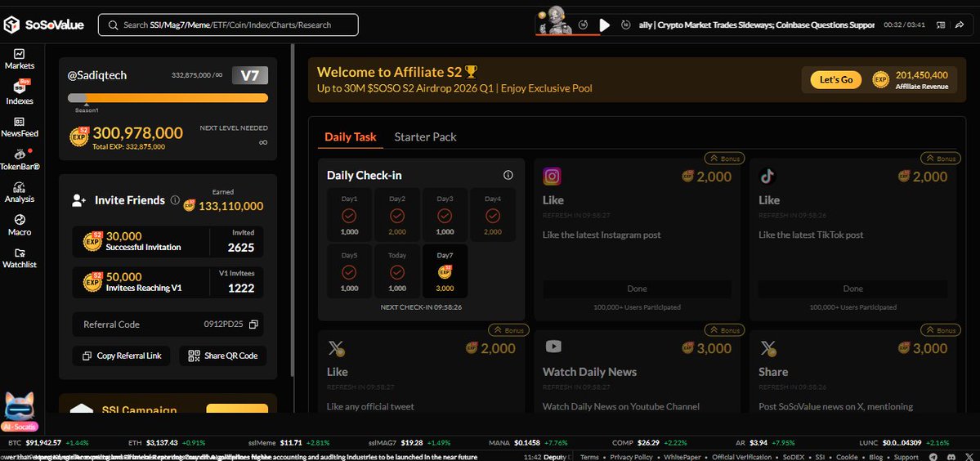Click the Bonus badge above TikTok Like
Screen dimensions: 980x461
941,159
